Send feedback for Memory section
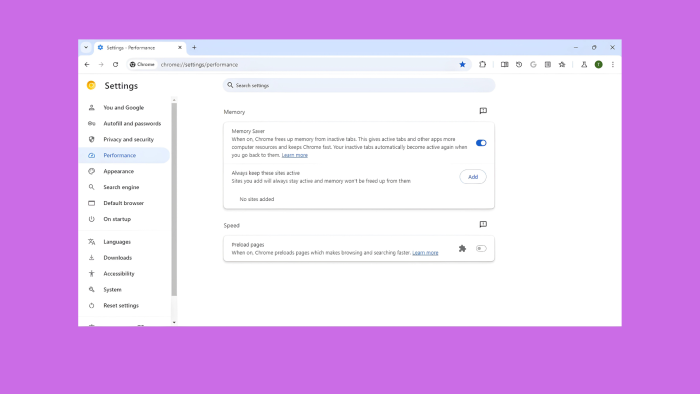The width and height of the screenshot is (700, 394). click(483, 111)
